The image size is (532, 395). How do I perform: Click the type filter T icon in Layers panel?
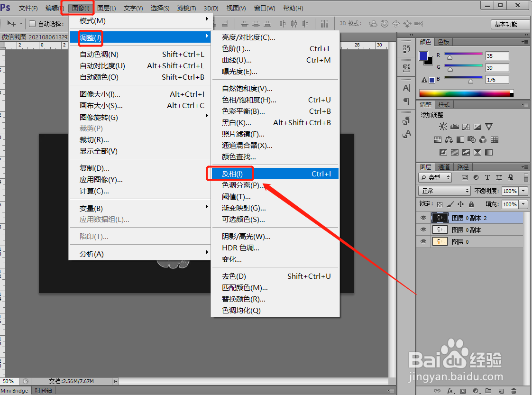487,177
